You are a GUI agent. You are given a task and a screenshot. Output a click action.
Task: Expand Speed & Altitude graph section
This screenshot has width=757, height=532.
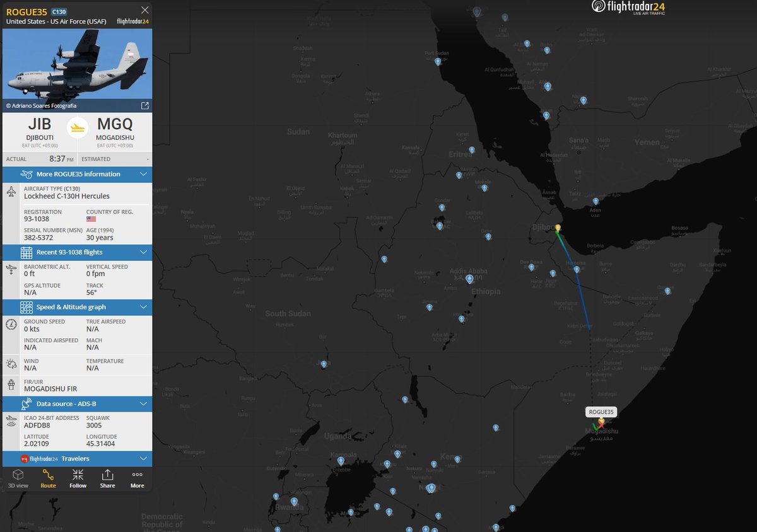(77, 307)
